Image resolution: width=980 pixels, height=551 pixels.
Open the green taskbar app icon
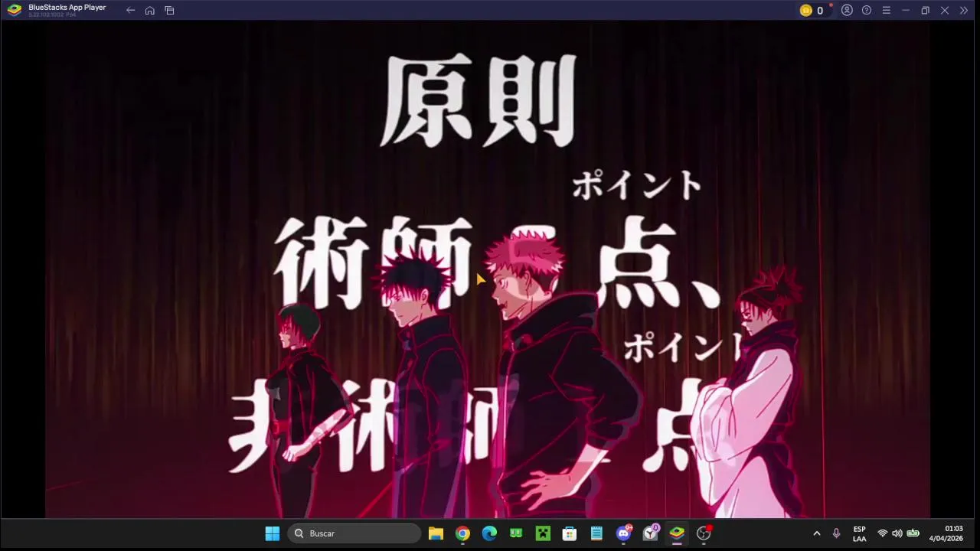click(516, 533)
